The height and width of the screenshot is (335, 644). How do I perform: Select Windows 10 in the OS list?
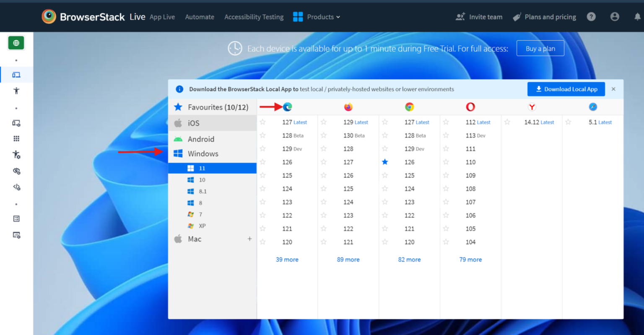point(202,179)
